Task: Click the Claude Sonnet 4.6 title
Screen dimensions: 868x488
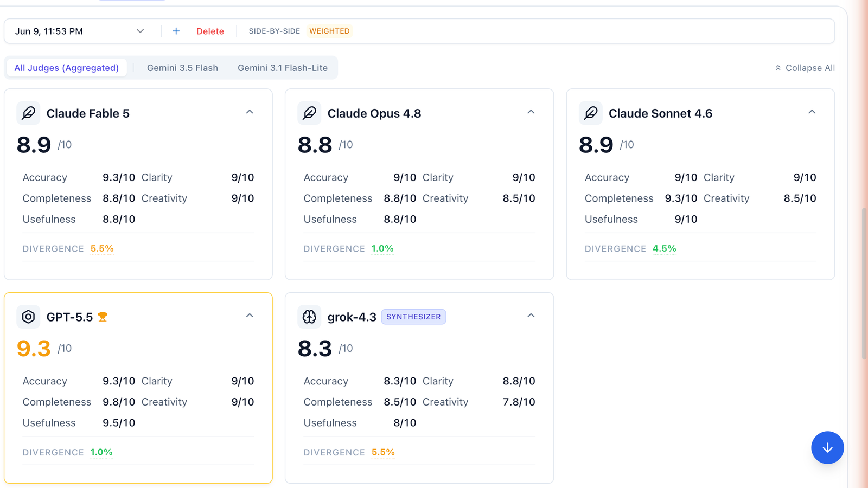Action: tap(660, 113)
